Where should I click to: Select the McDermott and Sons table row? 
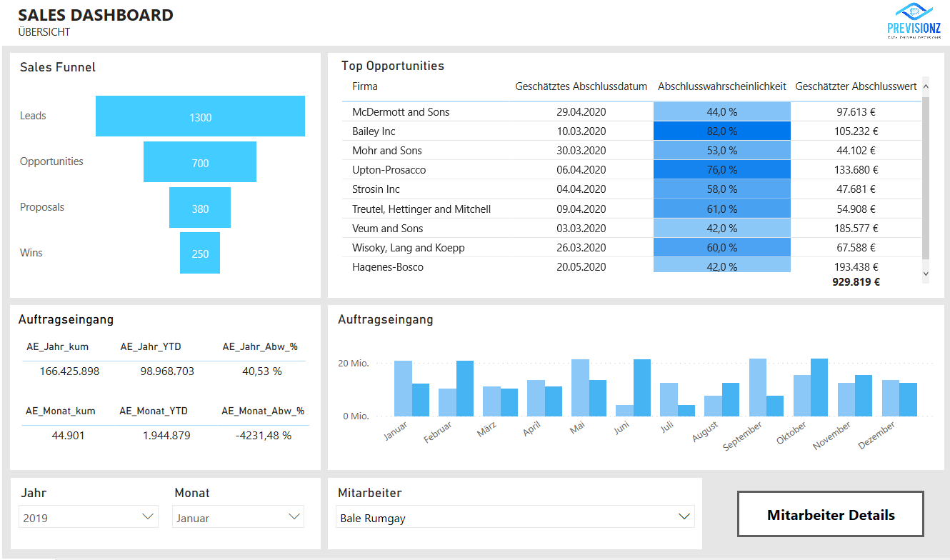[x=401, y=112]
